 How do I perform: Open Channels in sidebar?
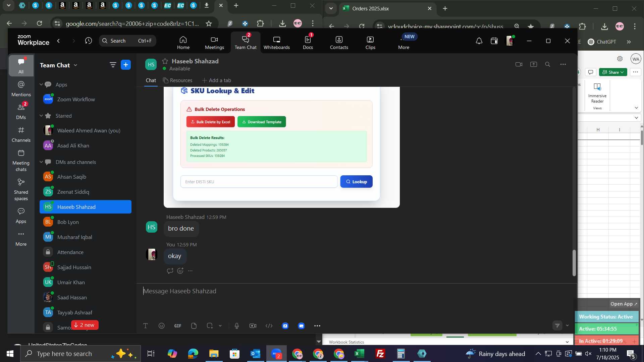tap(21, 134)
